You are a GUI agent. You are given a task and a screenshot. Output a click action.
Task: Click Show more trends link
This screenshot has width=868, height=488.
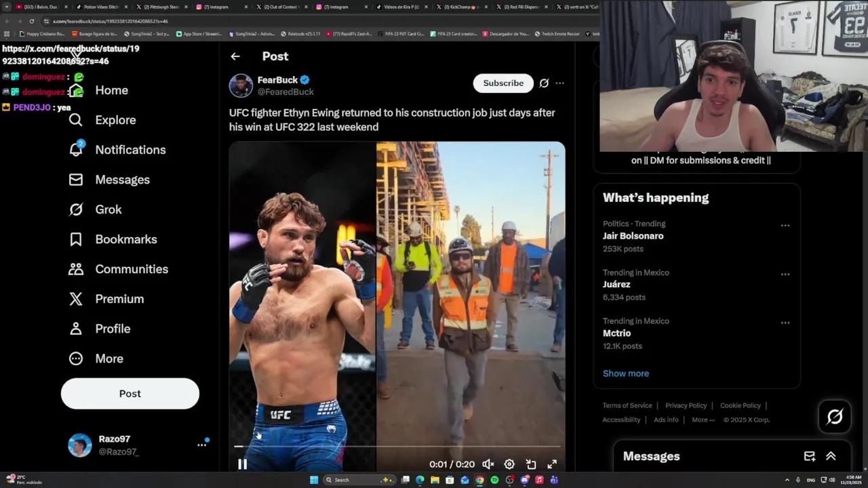626,373
